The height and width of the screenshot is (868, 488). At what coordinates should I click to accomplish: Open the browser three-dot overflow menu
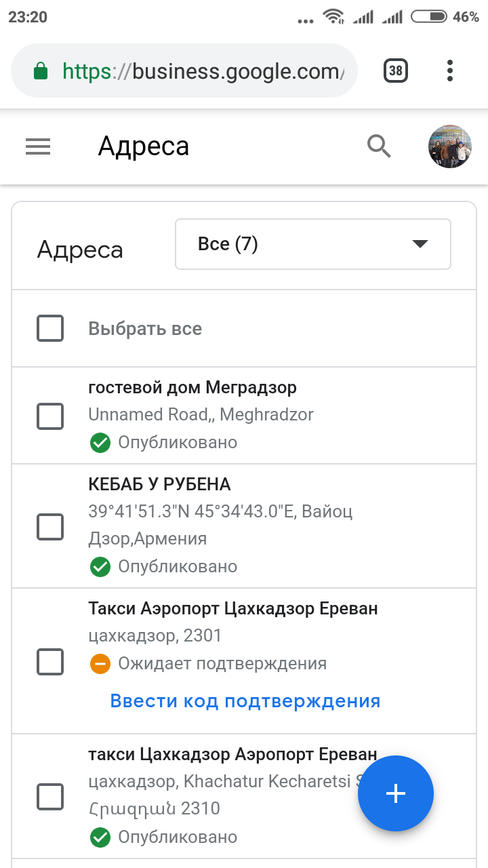[x=450, y=71]
